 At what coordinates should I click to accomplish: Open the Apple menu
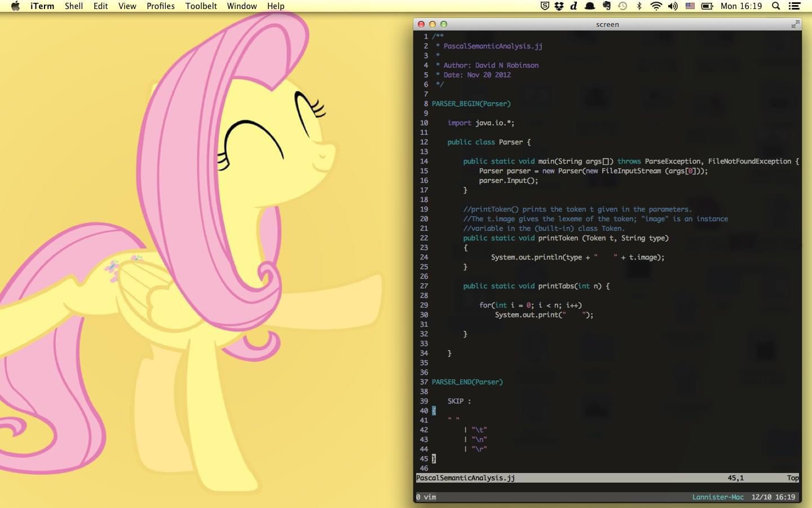(15, 6)
